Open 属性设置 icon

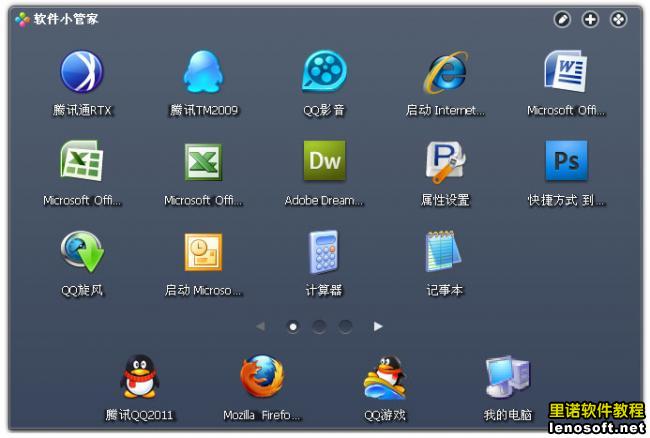pyautogui.click(x=446, y=162)
